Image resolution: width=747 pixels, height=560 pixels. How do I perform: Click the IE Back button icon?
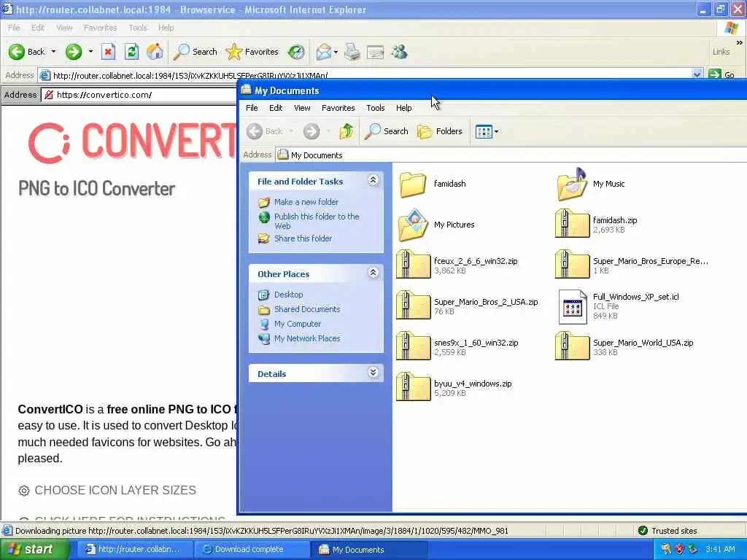[17, 52]
